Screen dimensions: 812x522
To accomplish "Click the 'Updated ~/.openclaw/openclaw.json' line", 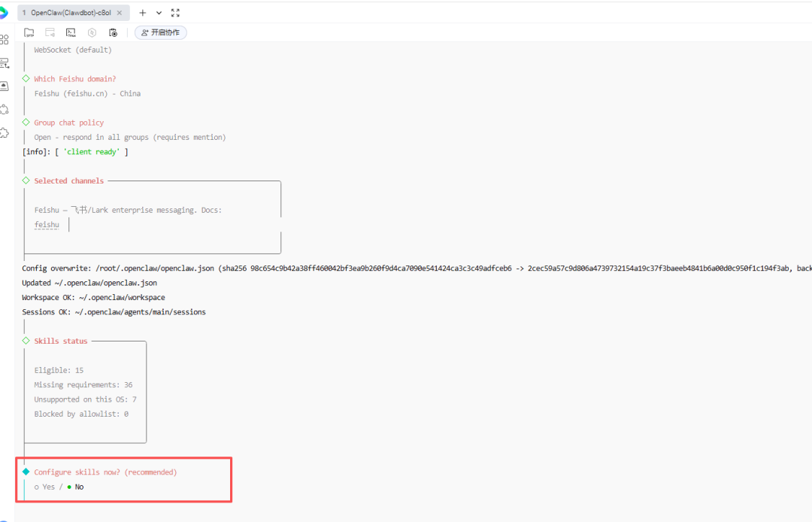I will pyautogui.click(x=89, y=283).
